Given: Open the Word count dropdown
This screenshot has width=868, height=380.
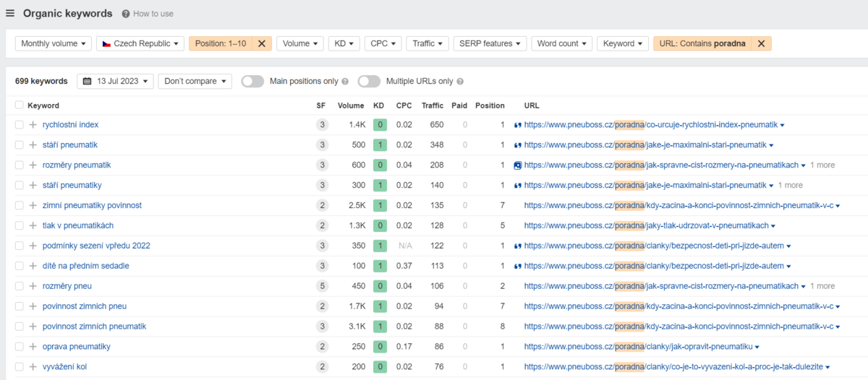Looking at the screenshot, I should [x=562, y=43].
